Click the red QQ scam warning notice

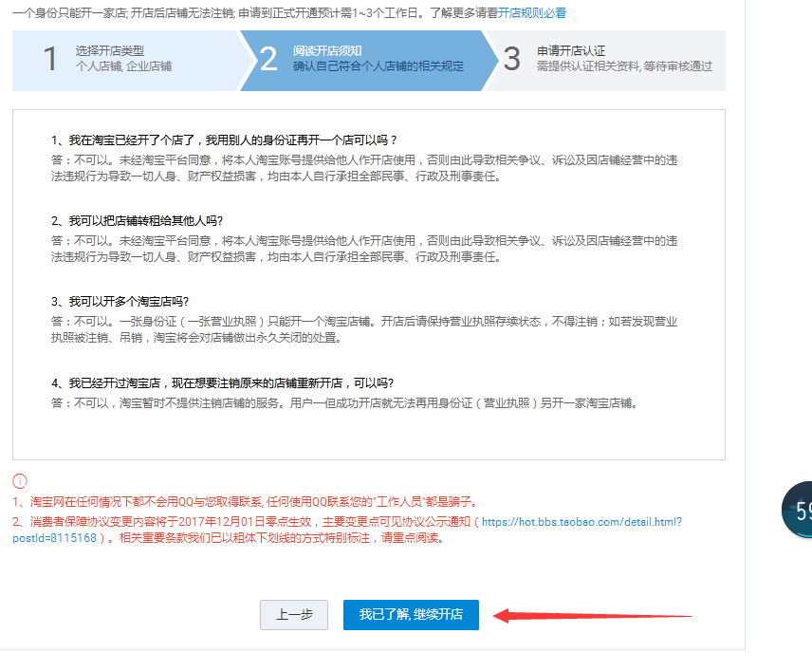246,501
